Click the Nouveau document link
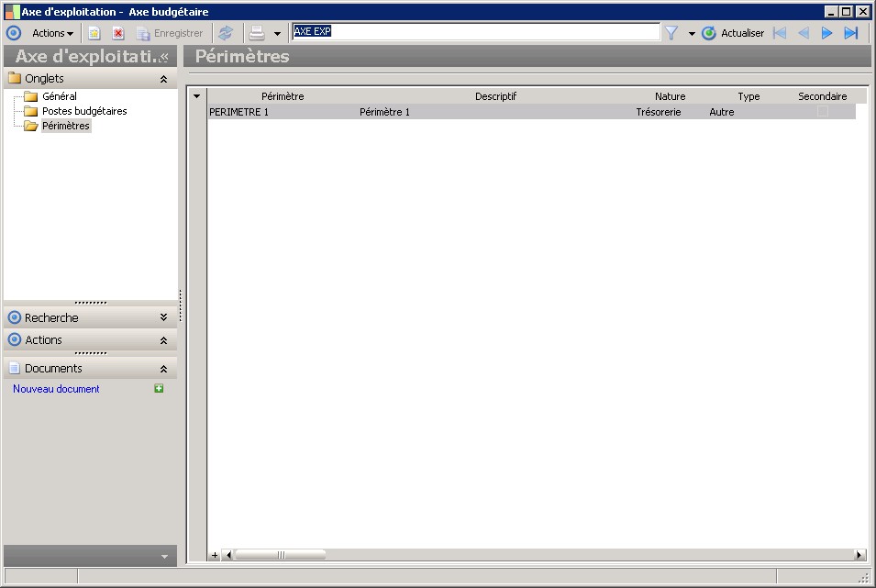 [x=56, y=388]
